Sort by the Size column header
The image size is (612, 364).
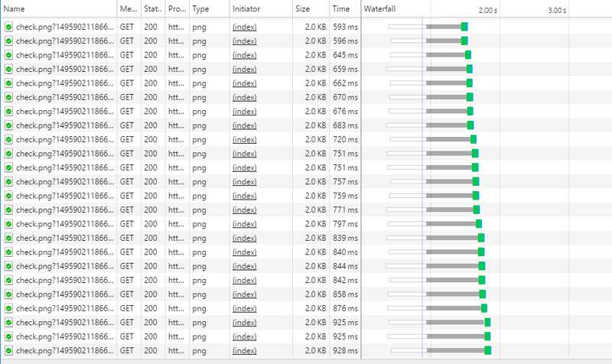click(x=311, y=8)
